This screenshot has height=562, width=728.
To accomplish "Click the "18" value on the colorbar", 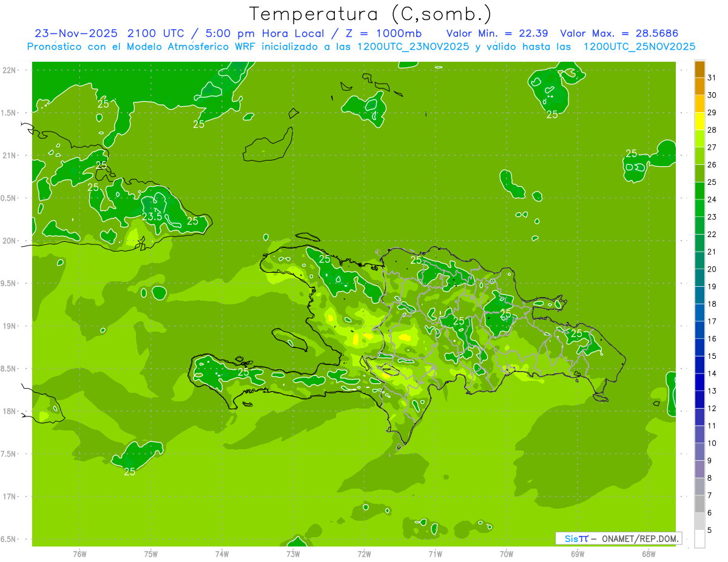I will click(x=712, y=304).
